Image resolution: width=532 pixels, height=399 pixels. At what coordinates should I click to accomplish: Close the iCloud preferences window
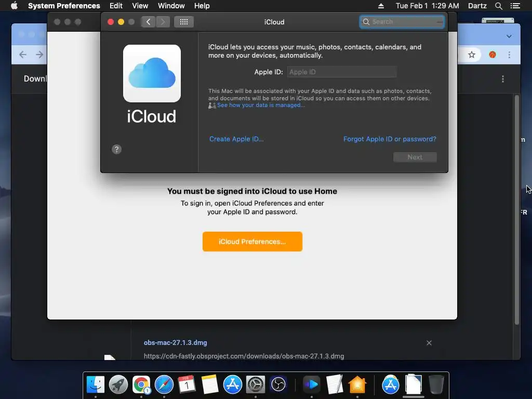point(111,22)
